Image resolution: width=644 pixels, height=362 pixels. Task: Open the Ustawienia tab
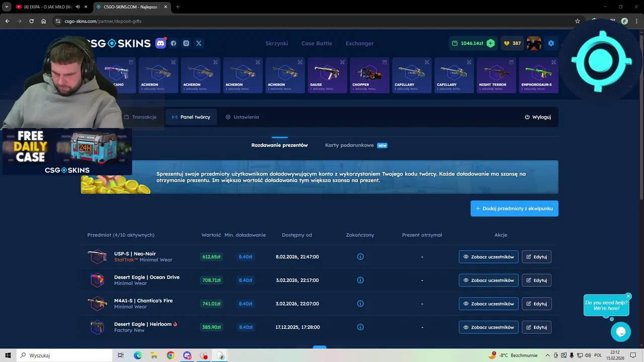(x=242, y=117)
